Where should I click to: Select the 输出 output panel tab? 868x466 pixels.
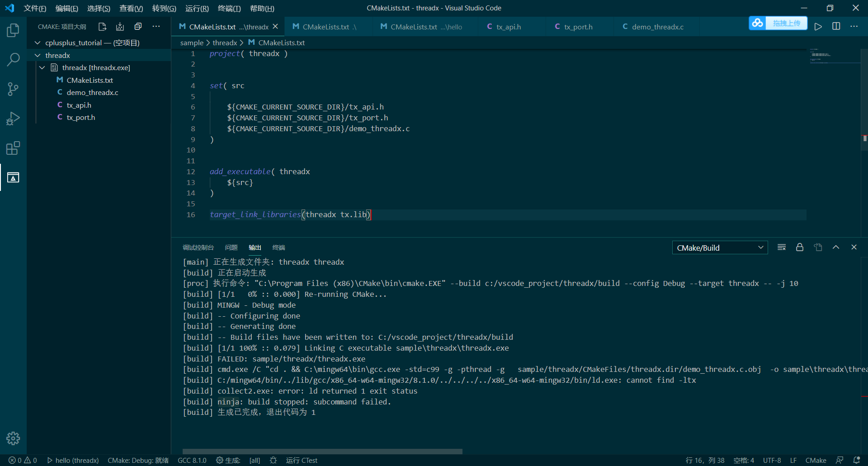(x=255, y=247)
